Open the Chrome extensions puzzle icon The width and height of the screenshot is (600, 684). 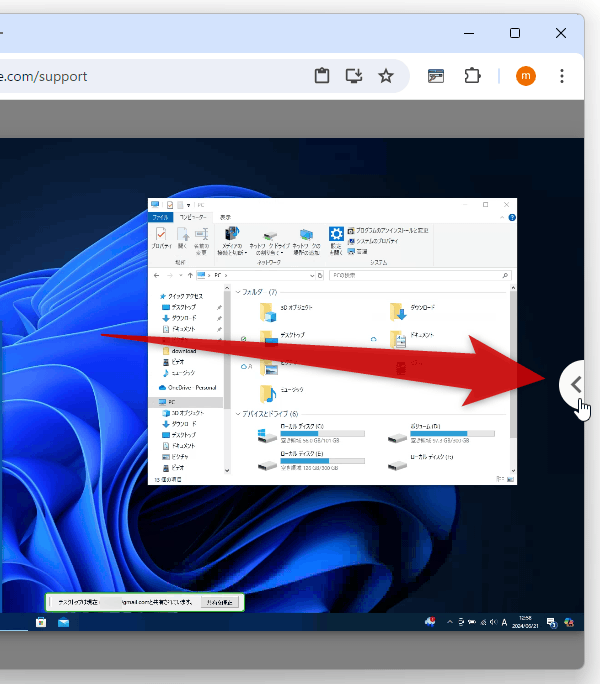click(472, 76)
